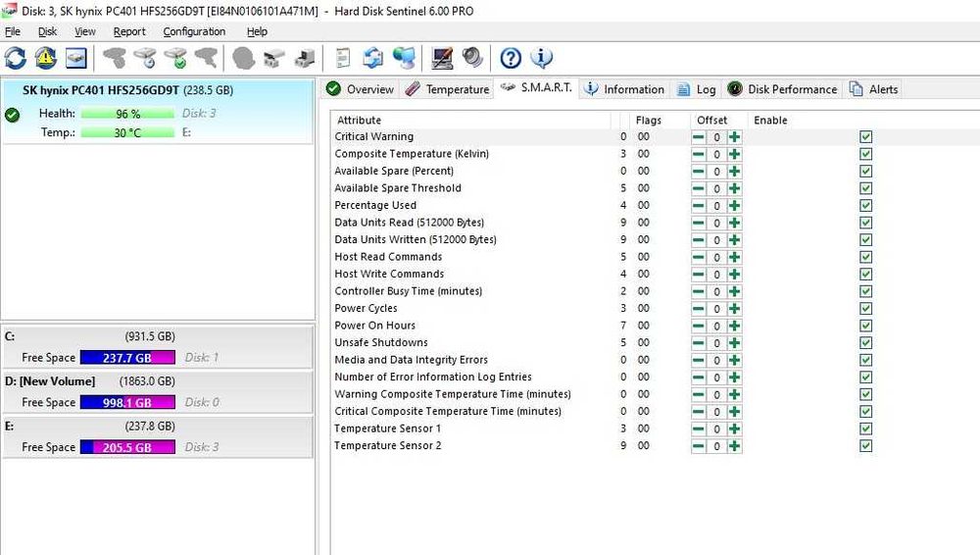
Task: Click the hard disk drive toolbar icon
Action: [x=76, y=58]
